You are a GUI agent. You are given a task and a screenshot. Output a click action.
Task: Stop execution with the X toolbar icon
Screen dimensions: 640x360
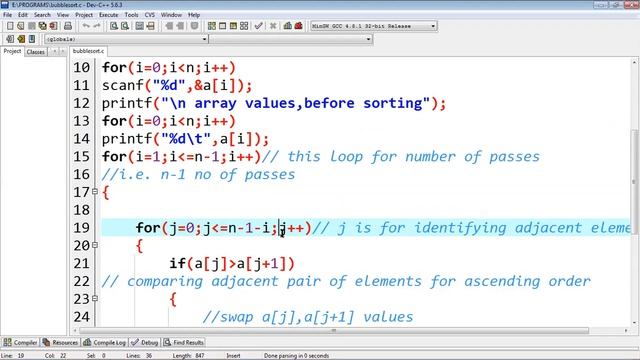point(273,26)
